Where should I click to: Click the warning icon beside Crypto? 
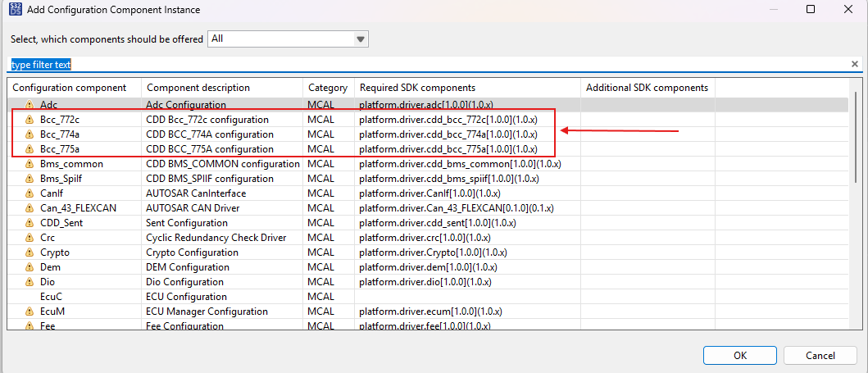(30, 252)
